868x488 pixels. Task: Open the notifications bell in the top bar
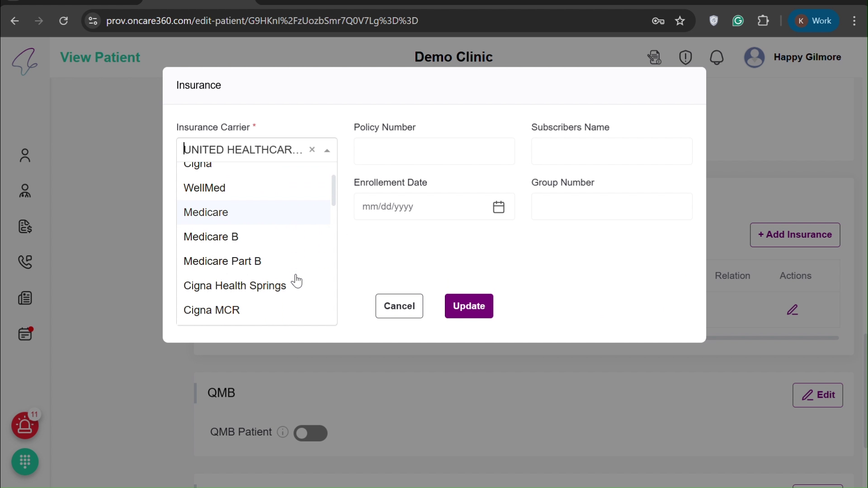[x=717, y=57]
